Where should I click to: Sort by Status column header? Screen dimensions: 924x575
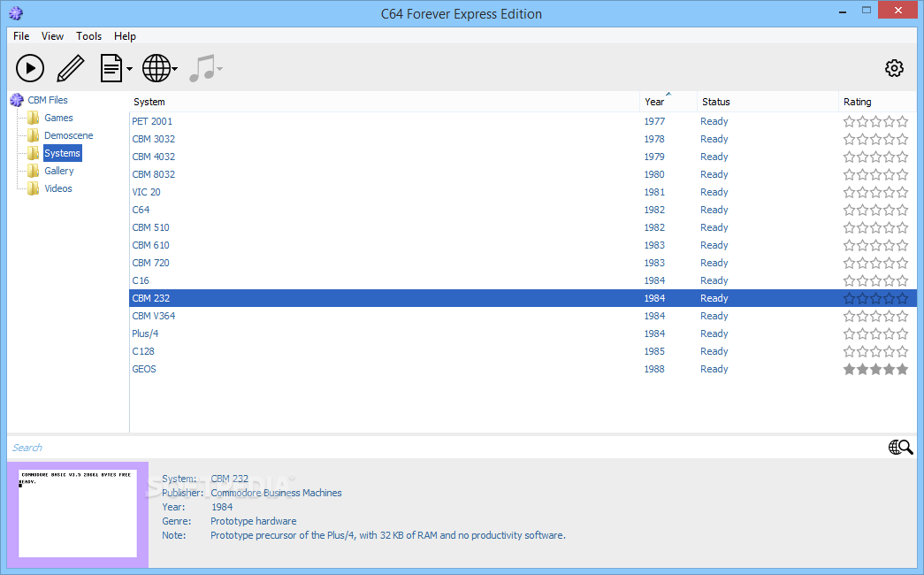pyautogui.click(x=767, y=102)
